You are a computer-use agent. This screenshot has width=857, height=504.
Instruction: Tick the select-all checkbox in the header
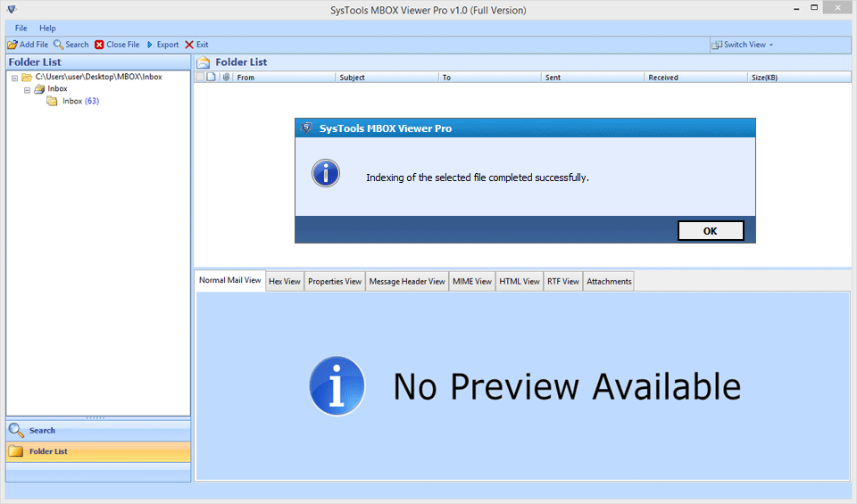coord(200,77)
